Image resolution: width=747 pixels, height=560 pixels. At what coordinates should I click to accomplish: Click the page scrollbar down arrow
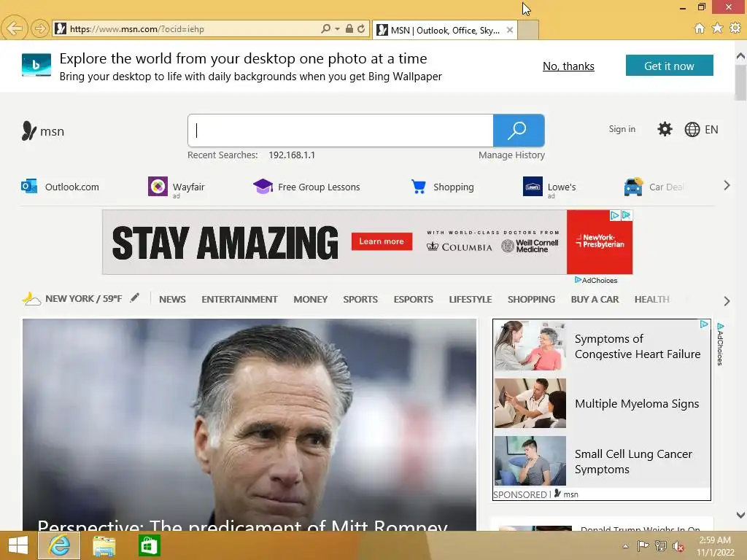(x=740, y=515)
